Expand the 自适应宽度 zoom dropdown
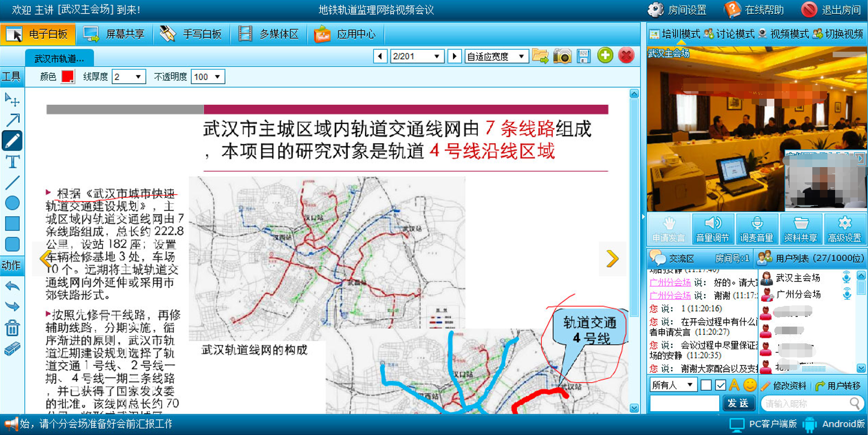This screenshot has width=868, height=435. (x=496, y=56)
